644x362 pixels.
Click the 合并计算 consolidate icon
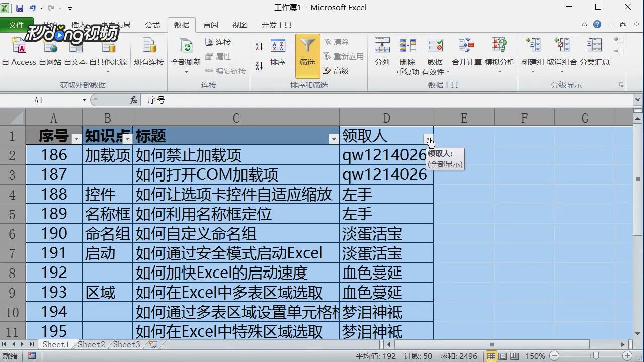466,45
